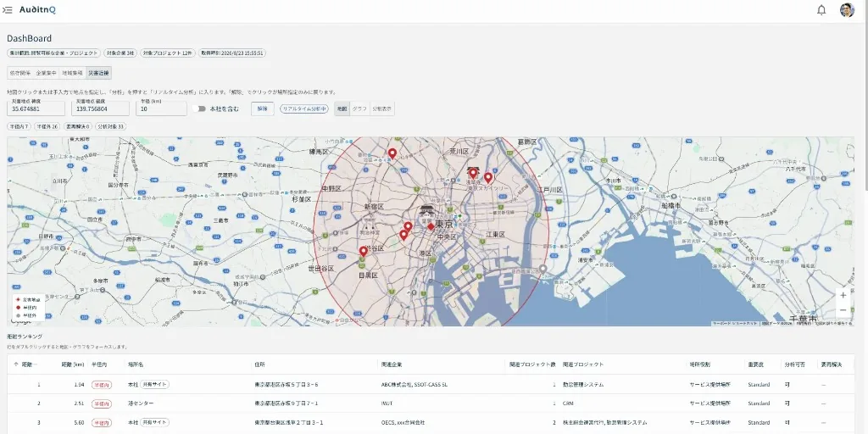Click the 解除 button
The width and height of the screenshot is (868, 434).
(263, 109)
